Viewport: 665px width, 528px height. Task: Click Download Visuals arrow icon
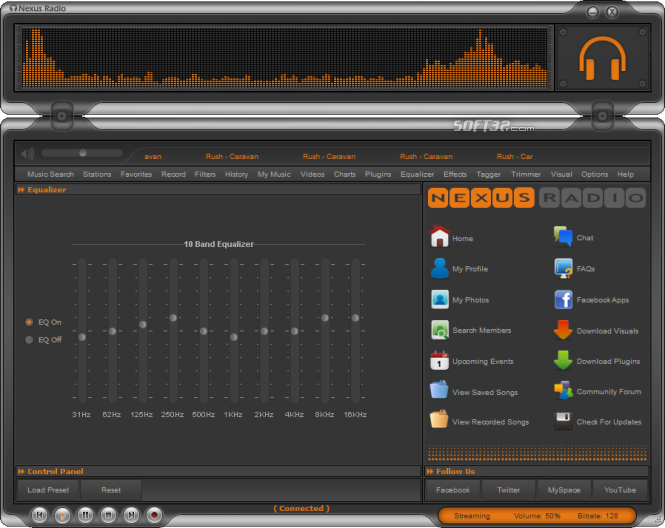(563, 331)
